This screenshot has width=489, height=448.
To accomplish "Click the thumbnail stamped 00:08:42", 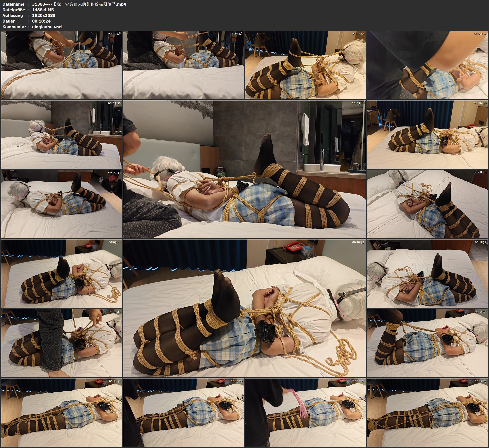I will pyautogui.click(x=427, y=204).
